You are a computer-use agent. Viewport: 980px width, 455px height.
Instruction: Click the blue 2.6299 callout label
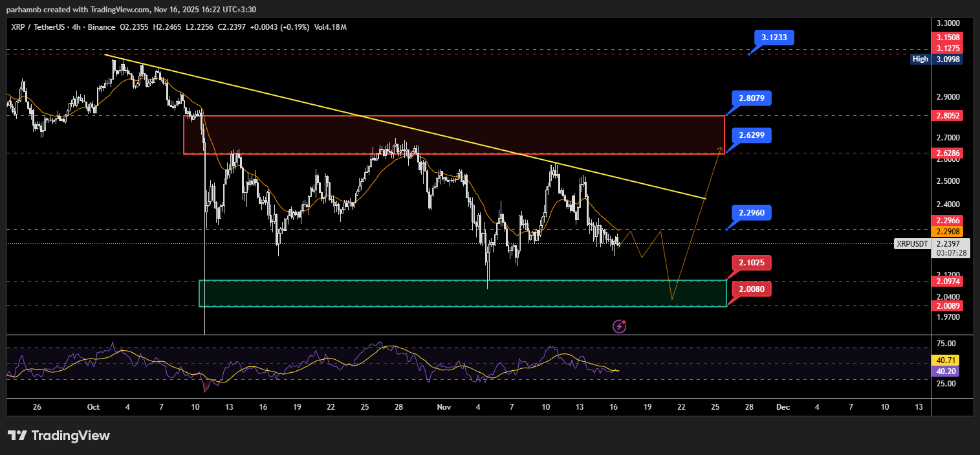point(752,135)
